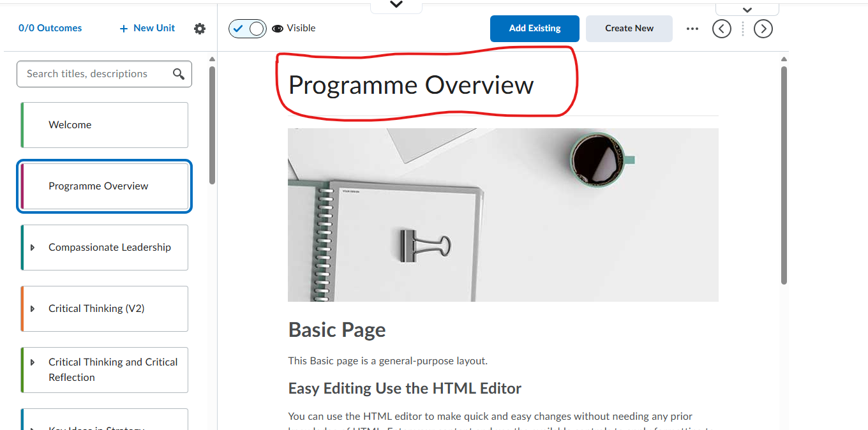The image size is (868, 430).
Task: Toggle the visibility switch
Action: [248, 29]
